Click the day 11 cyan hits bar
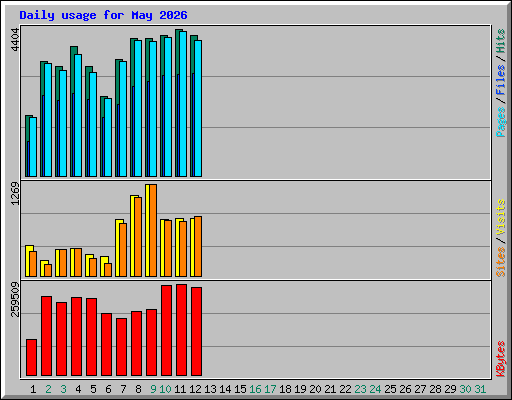512x400 pixels. coord(183,104)
